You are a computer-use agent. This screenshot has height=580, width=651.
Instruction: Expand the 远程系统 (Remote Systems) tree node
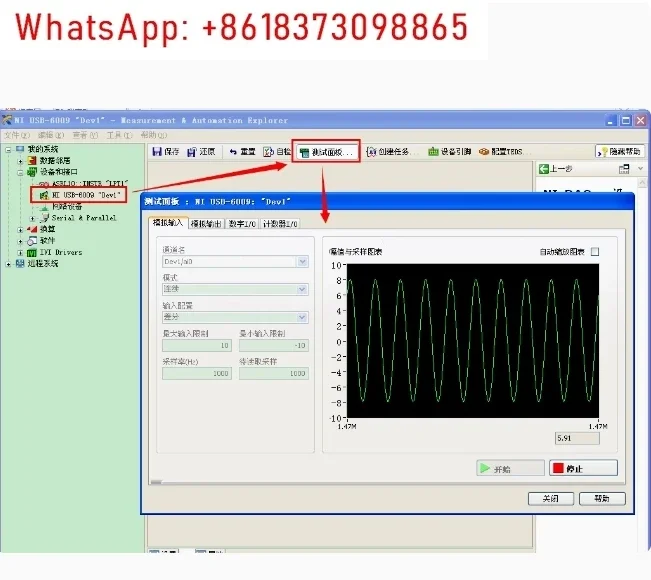tap(8, 264)
